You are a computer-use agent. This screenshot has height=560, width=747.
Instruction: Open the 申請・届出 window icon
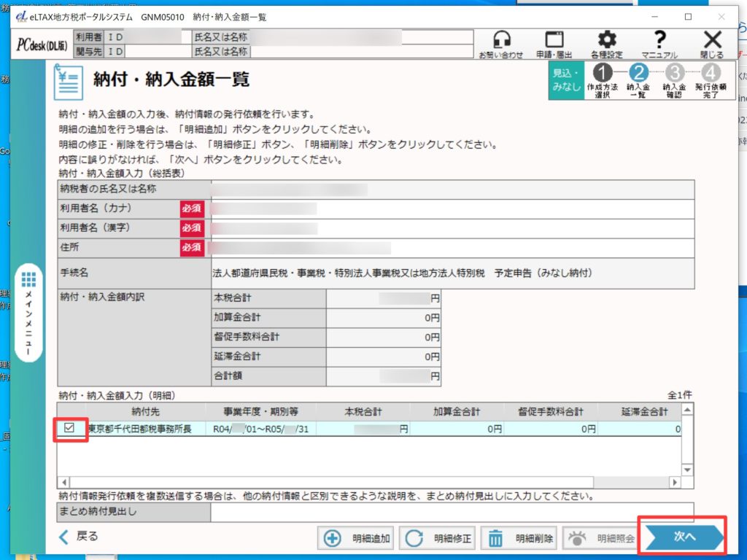click(x=554, y=44)
